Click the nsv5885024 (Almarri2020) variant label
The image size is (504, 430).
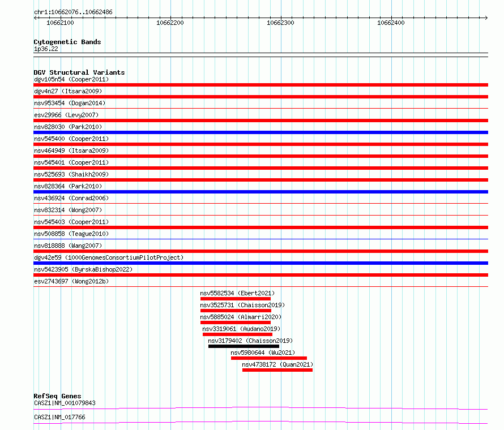click(240, 317)
